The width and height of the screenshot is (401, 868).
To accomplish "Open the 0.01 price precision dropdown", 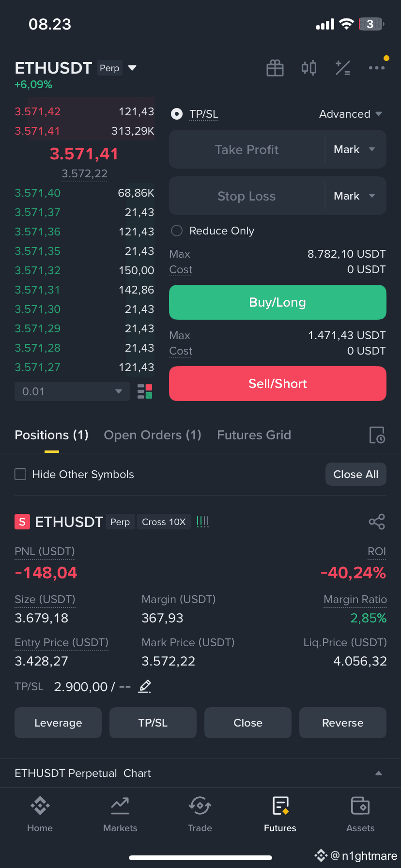I will point(73,391).
